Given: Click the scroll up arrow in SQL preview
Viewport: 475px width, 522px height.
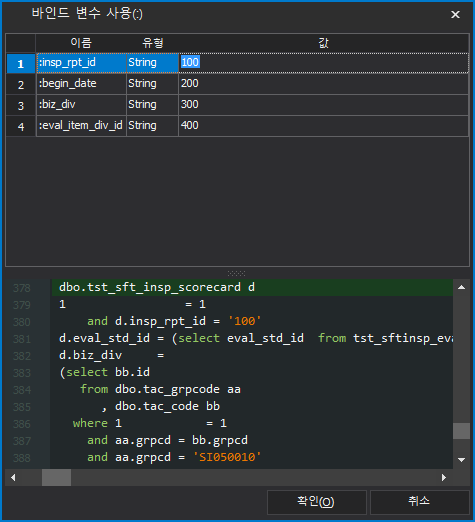Looking at the screenshot, I should click(x=461, y=287).
